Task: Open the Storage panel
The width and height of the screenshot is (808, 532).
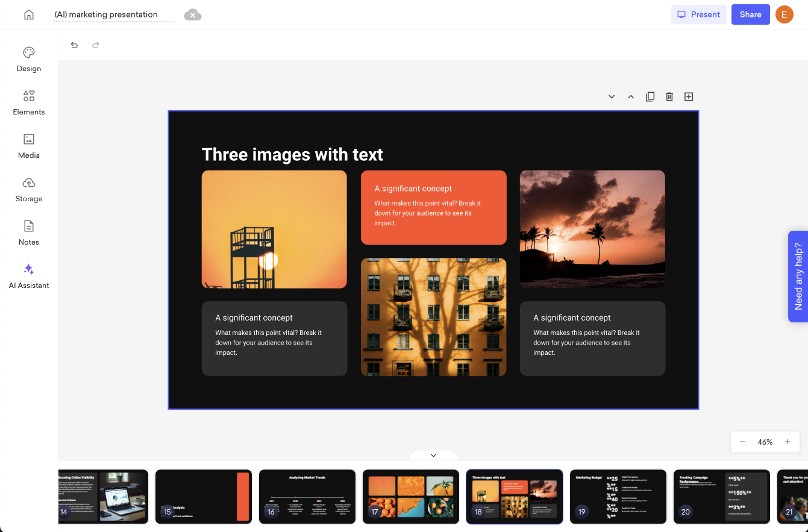Action: pos(29,189)
